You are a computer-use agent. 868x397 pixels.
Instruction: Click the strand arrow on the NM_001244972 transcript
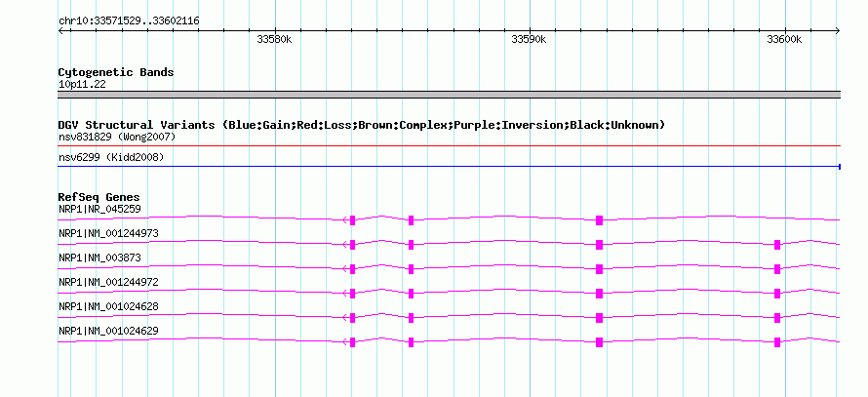tap(346, 294)
